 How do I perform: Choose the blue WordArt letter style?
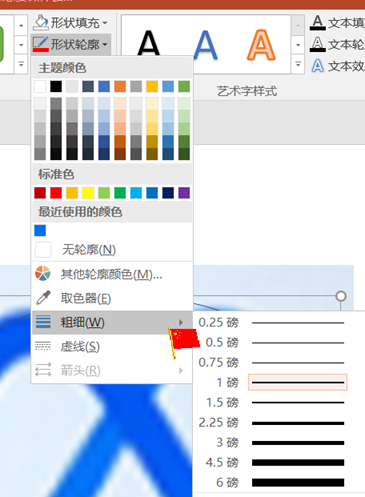(x=205, y=45)
